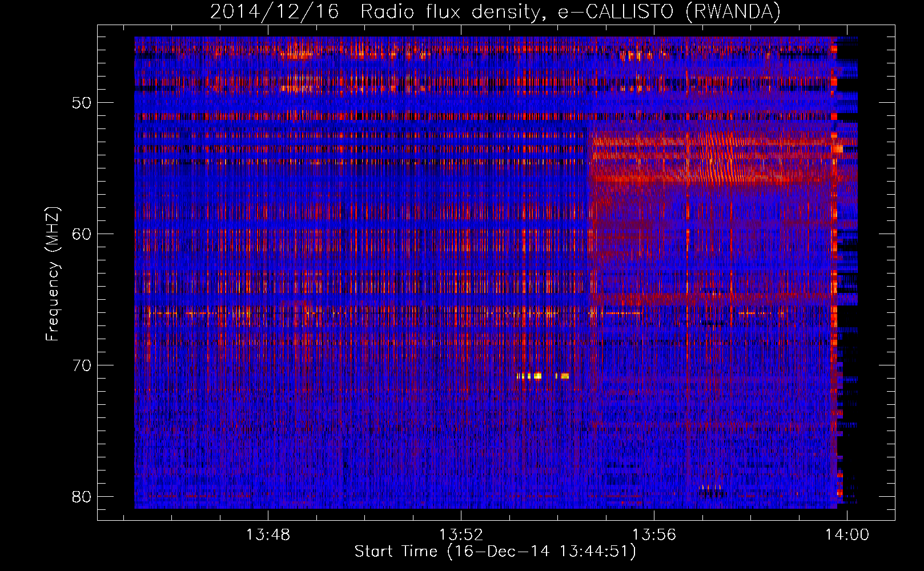Click the 13:52 time tick label
Screen dimensions: 924x571
coord(461,534)
